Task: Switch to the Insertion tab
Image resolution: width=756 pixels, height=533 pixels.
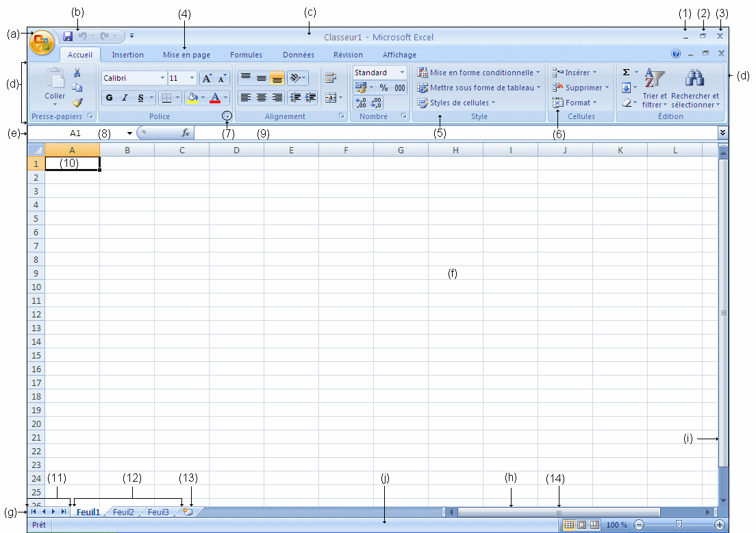Action: coord(128,55)
